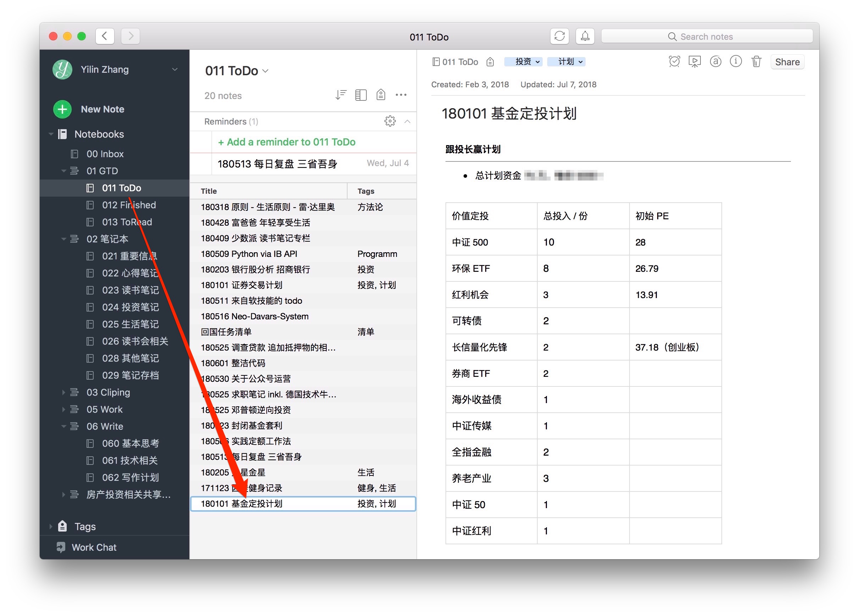
Task: Click the Share button
Action: click(x=787, y=62)
